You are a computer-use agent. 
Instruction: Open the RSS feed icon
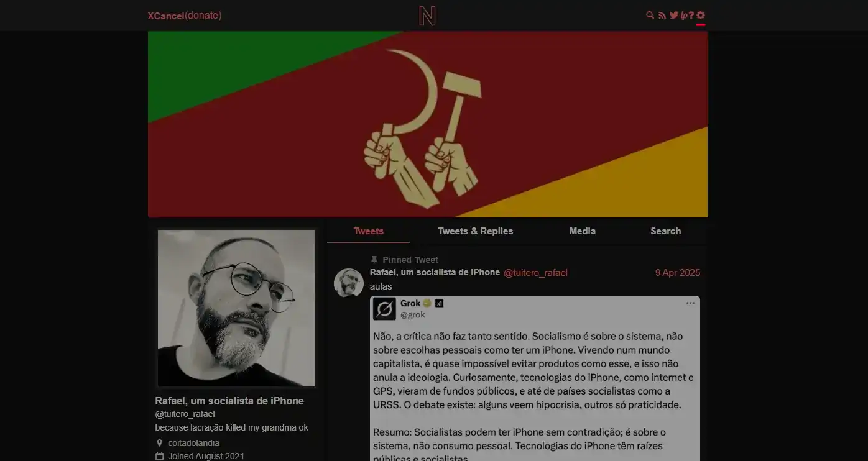click(662, 15)
